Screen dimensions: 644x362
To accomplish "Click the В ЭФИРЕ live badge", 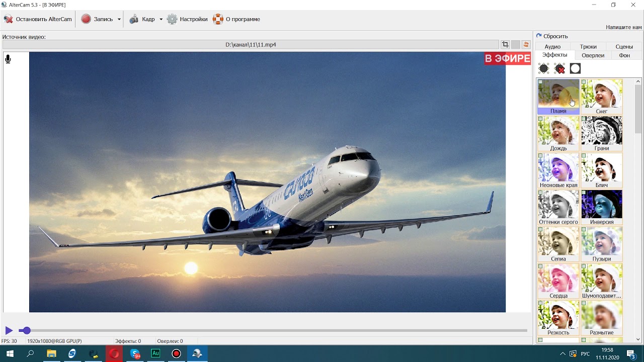I will [x=508, y=58].
